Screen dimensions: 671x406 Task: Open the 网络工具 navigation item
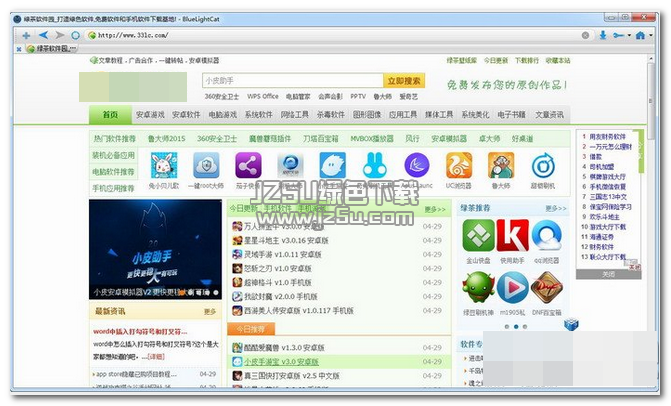pos(294,115)
